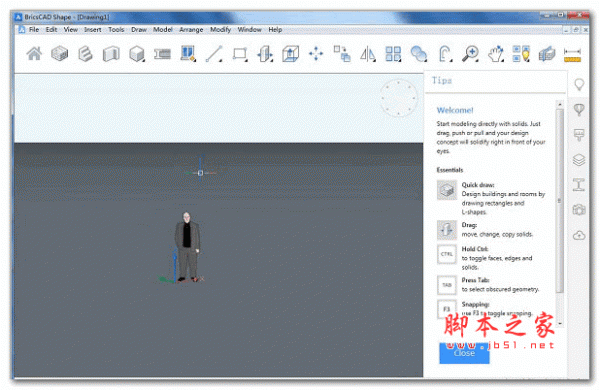Open the File menu

tap(34, 29)
